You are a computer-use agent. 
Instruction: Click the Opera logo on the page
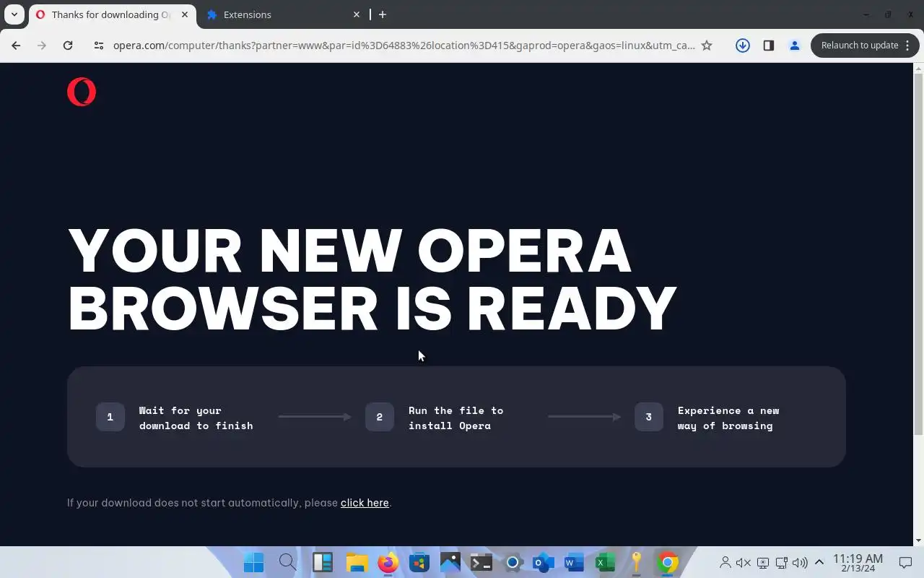click(82, 92)
